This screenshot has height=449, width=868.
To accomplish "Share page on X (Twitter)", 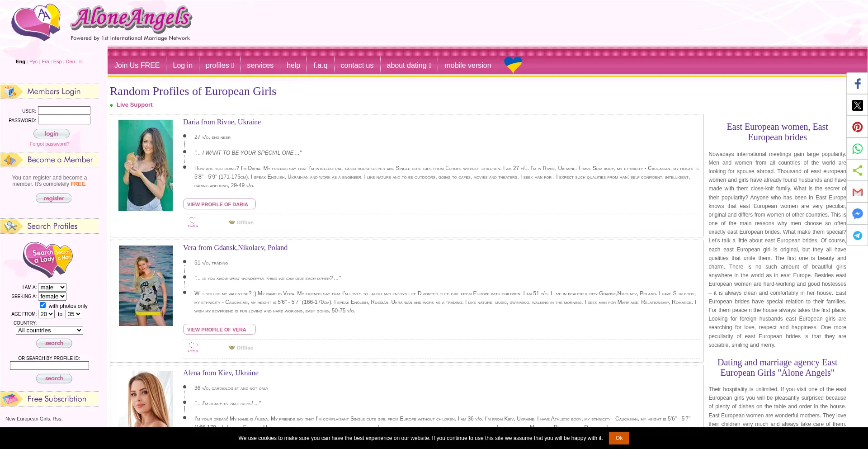I will click(857, 105).
